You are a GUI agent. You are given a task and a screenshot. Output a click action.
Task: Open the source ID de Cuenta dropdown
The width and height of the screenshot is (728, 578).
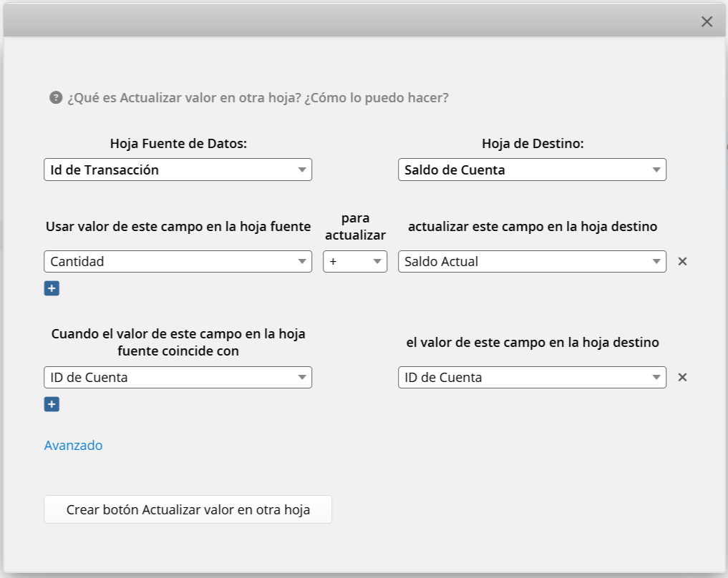pos(178,378)
